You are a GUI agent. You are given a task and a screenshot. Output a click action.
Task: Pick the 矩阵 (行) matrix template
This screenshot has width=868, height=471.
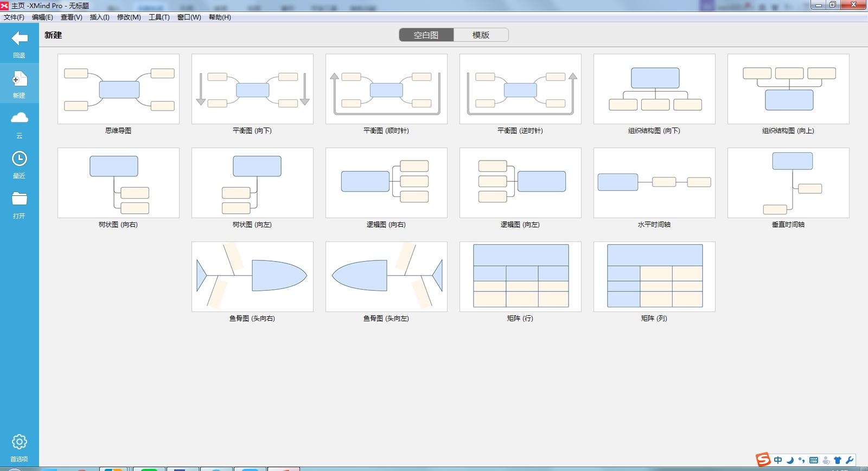520,277
